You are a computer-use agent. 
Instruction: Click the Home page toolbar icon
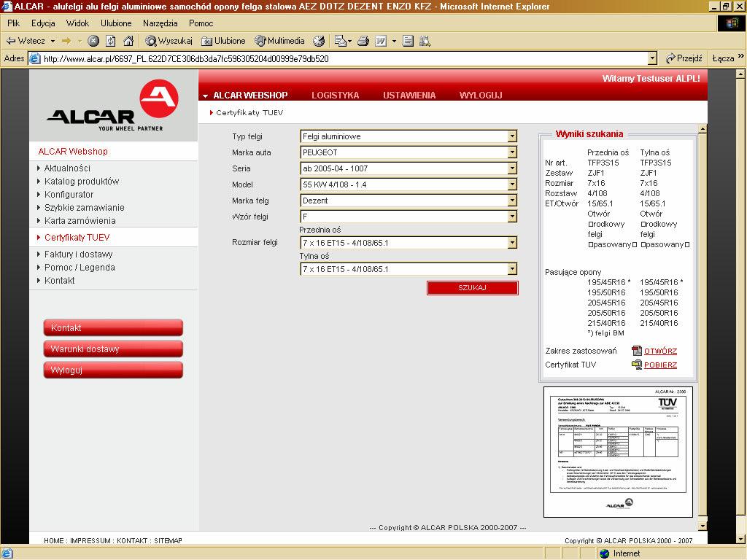pyautogui.click(x=128, y=41)
